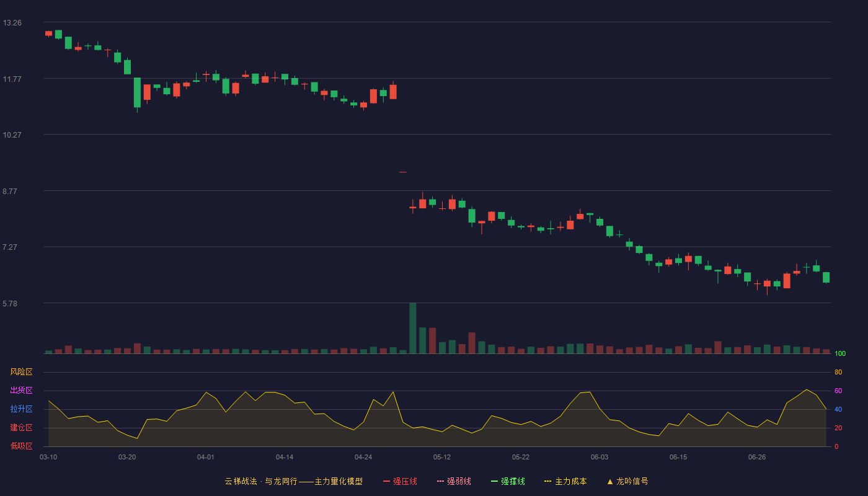The height and width of the screenshot is (496, 868).
Task: Click the tallest green volume bar
Action: (x=413, y=328)
